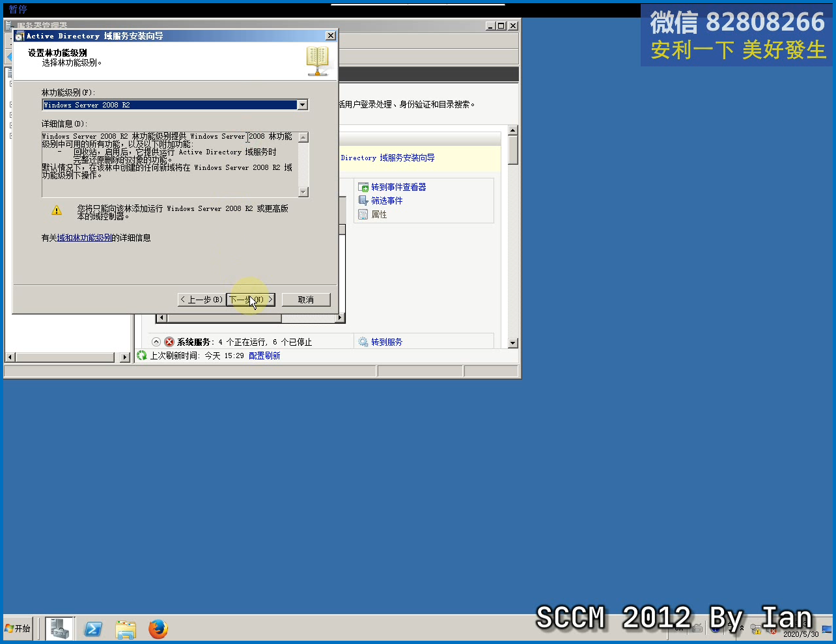Minimize the Server Manager window
The image size is (836, 644).
491,26
